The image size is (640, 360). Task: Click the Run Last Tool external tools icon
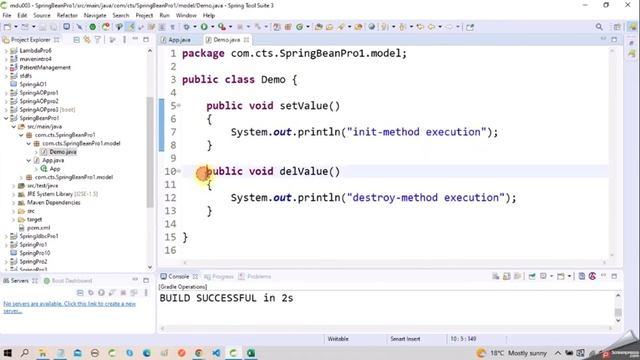[x=222, y=27]
